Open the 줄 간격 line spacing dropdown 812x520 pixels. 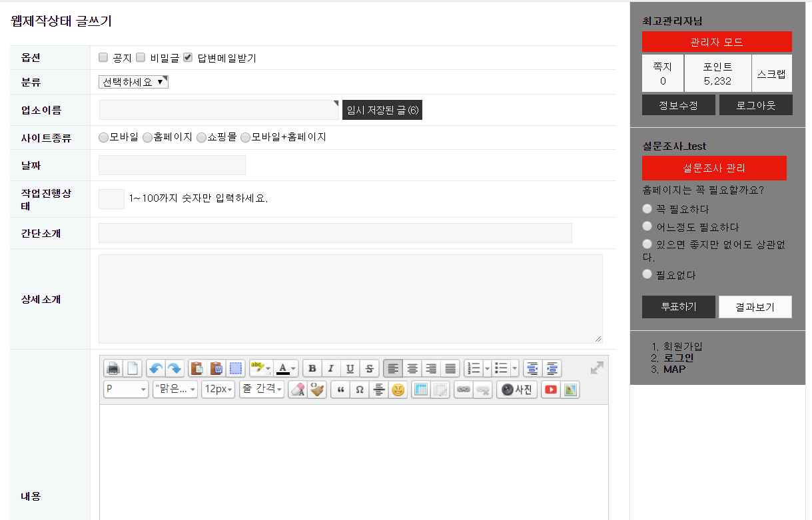coord(262,390)
